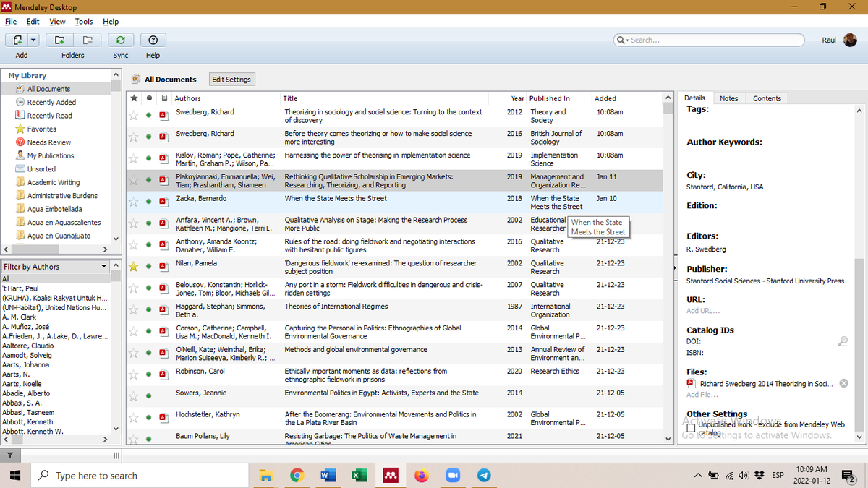Open the Filter by Authors dropdown

point(55,267)
